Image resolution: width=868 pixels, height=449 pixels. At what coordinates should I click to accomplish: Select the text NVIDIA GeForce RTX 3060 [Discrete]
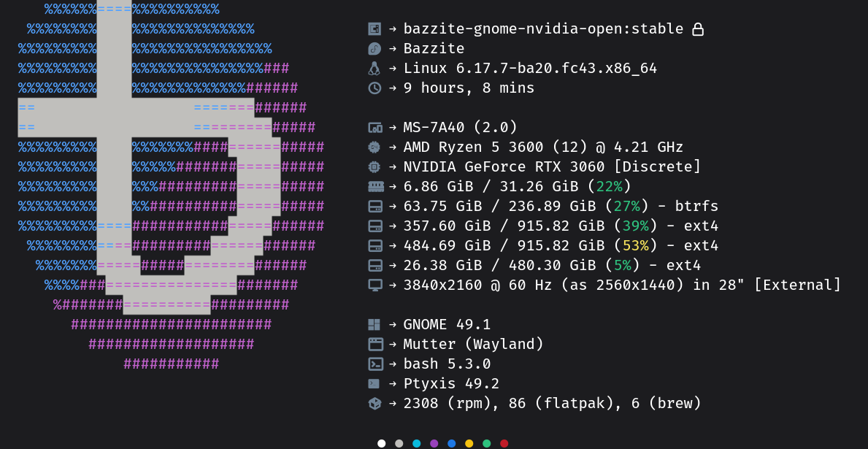click(552, 166)
